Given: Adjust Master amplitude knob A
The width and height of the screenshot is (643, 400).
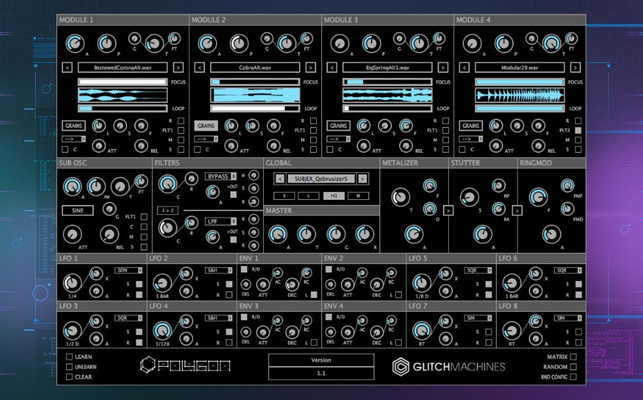Looking at the screenshot, I should 278,234.
